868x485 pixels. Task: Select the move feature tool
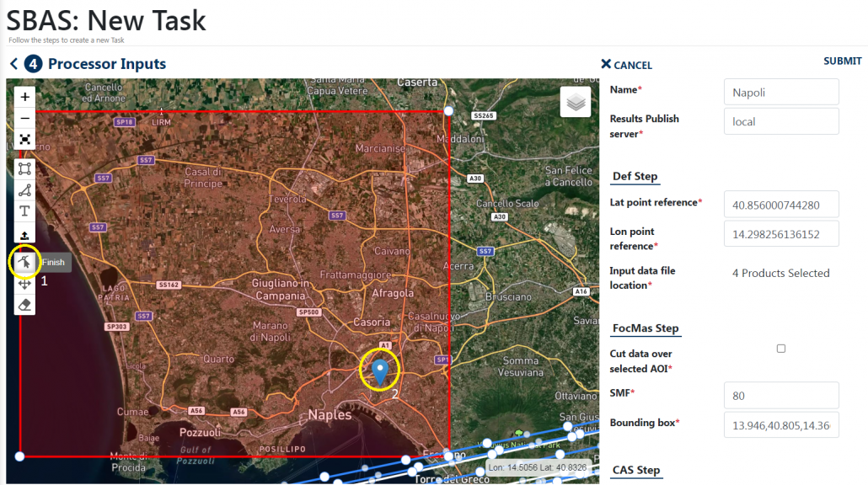[24, 283]
